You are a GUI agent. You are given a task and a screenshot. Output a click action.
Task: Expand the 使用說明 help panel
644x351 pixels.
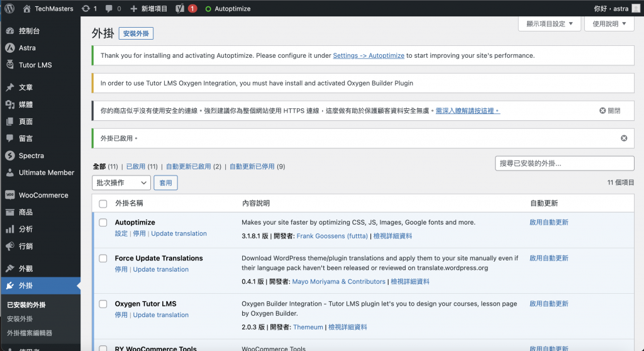click(x=609, y=24)
